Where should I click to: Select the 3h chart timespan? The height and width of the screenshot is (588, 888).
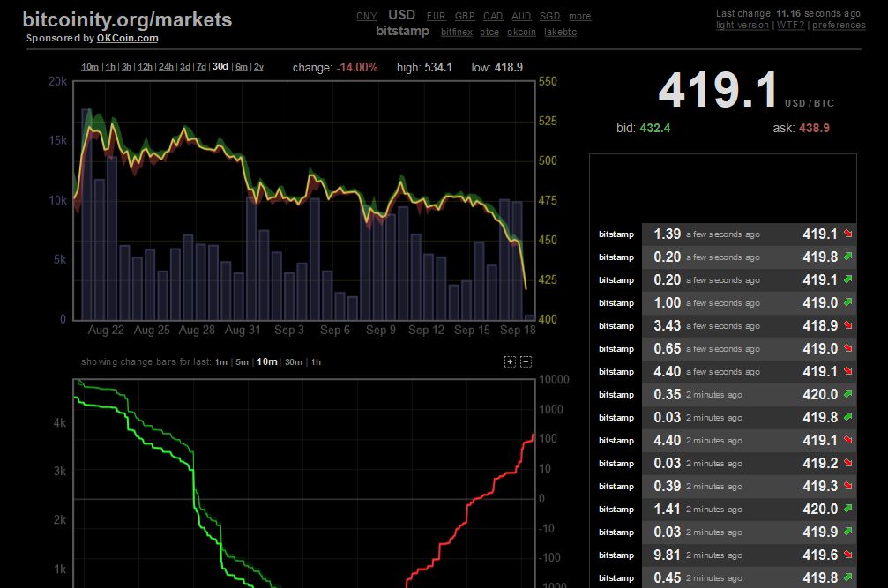coord(126,67)
